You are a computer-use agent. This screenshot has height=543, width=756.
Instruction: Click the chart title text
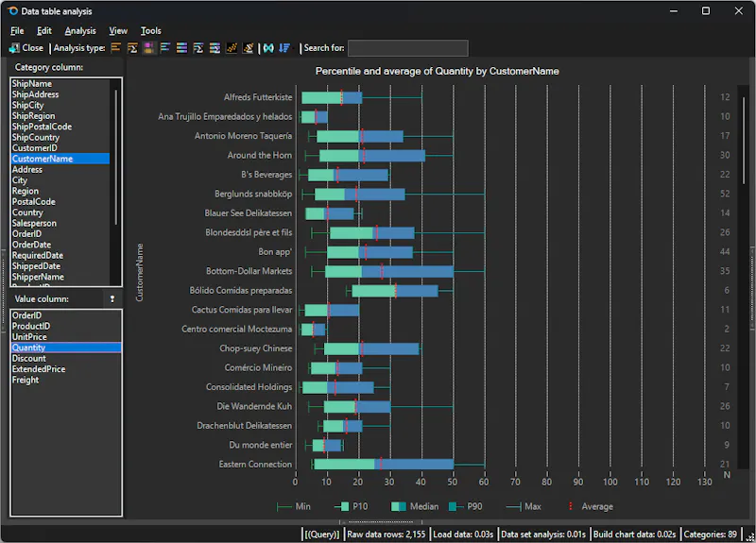click(x=437, y=72)
